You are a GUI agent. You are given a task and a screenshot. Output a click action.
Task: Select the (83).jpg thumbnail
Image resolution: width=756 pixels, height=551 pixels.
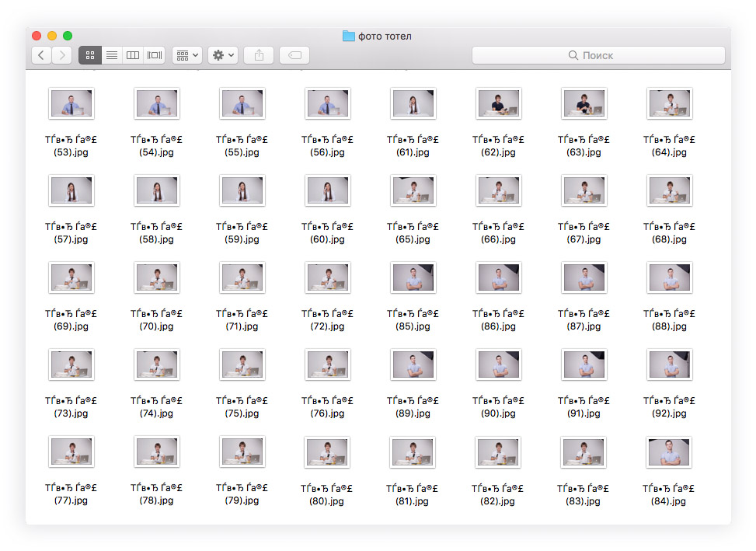pos(583,452)
